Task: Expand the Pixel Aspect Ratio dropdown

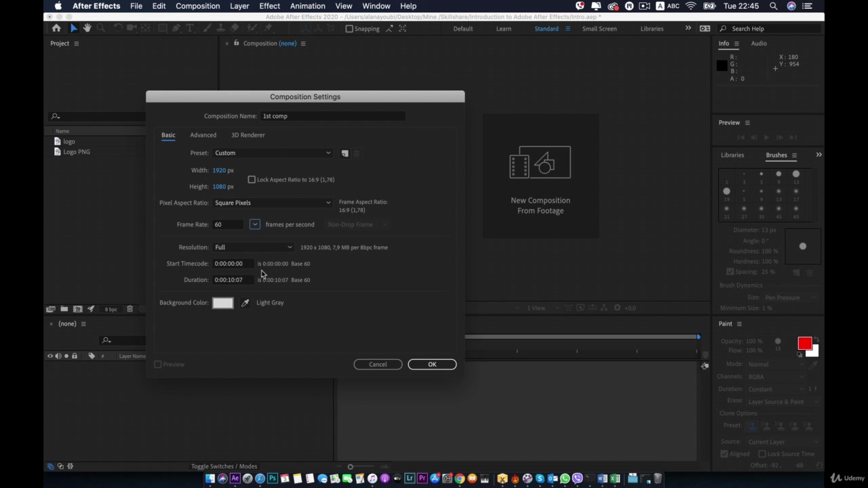Action: point(272,203)
